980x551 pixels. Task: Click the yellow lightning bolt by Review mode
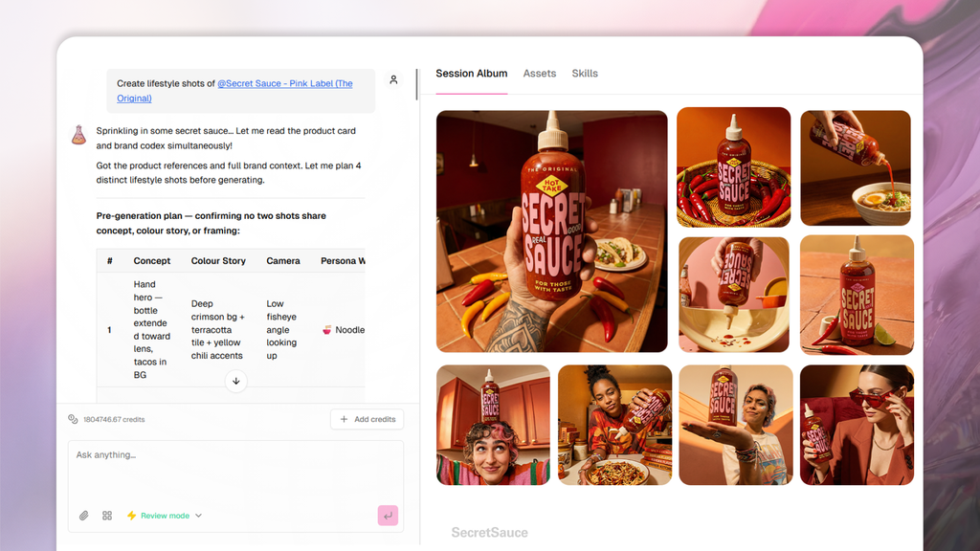(131, 516)
